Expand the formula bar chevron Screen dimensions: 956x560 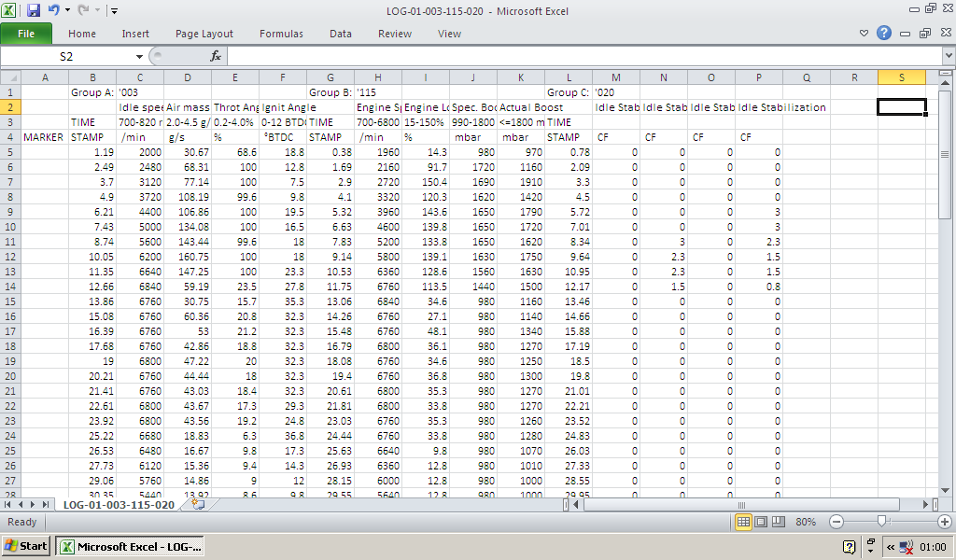click(949, 57)
